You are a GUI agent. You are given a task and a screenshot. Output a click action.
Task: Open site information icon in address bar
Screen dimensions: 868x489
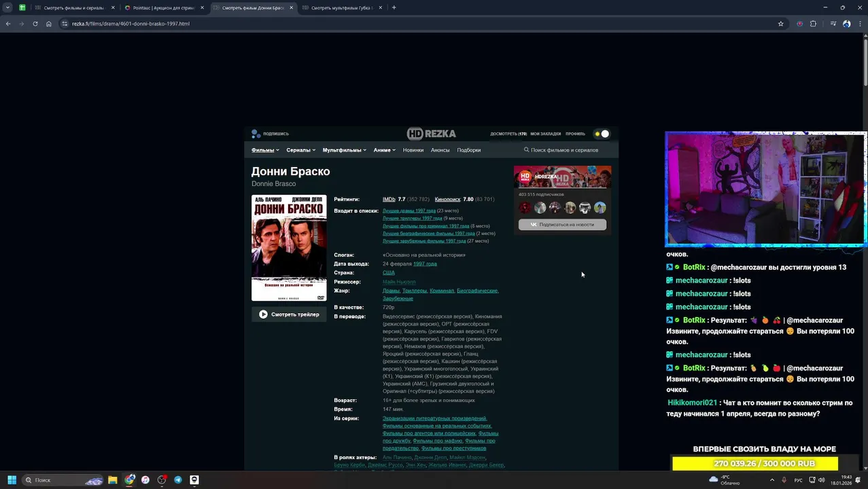65,24
